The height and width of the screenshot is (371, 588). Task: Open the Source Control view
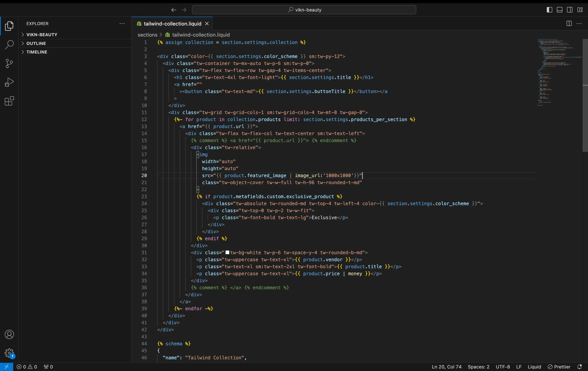9,63
